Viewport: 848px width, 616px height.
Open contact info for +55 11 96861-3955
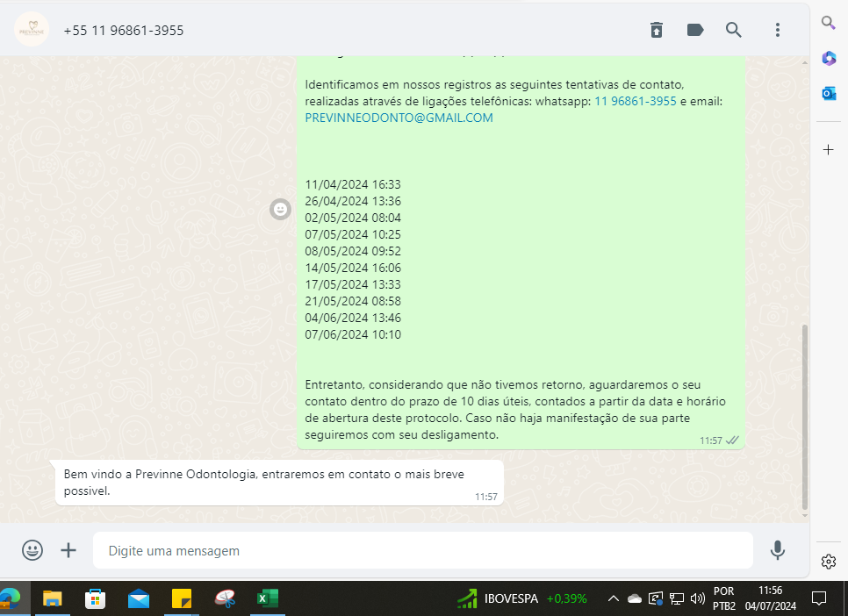[124, 31]
